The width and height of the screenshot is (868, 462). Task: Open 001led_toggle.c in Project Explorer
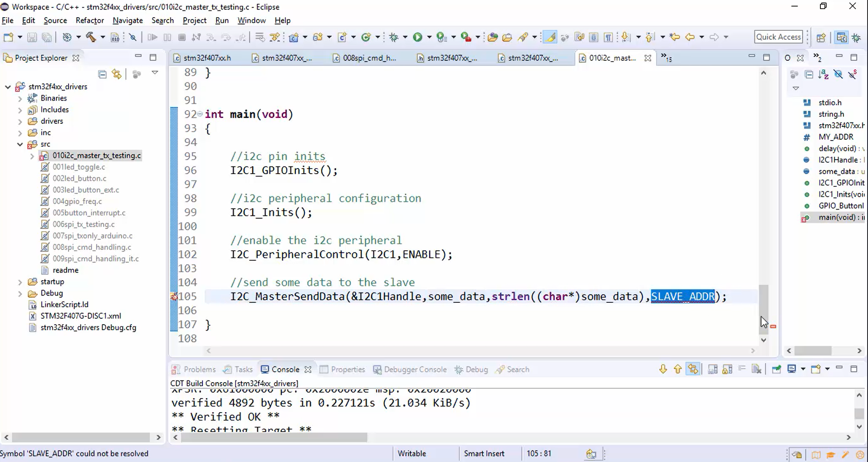79,167
